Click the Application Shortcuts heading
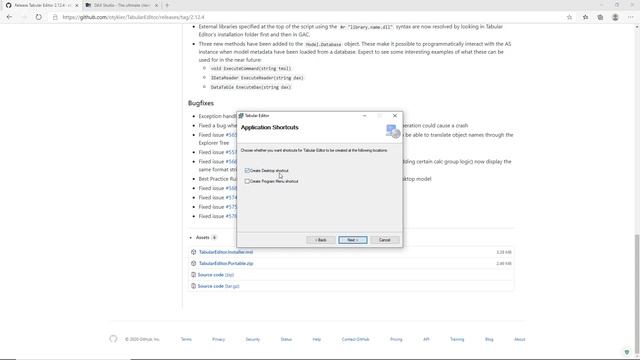Screen dimensions: 640x360 coord(270,127)
